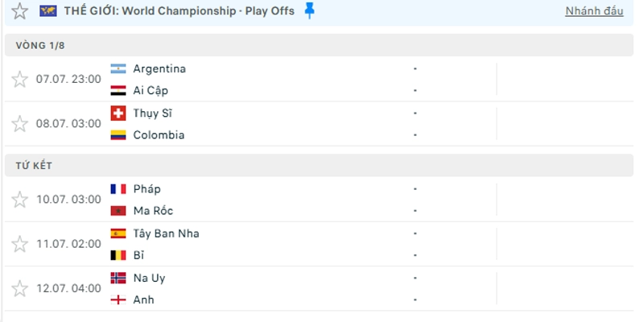Click the England flag beside Anh
Viewport: 644px width, 322px height.
coord(118,299)
